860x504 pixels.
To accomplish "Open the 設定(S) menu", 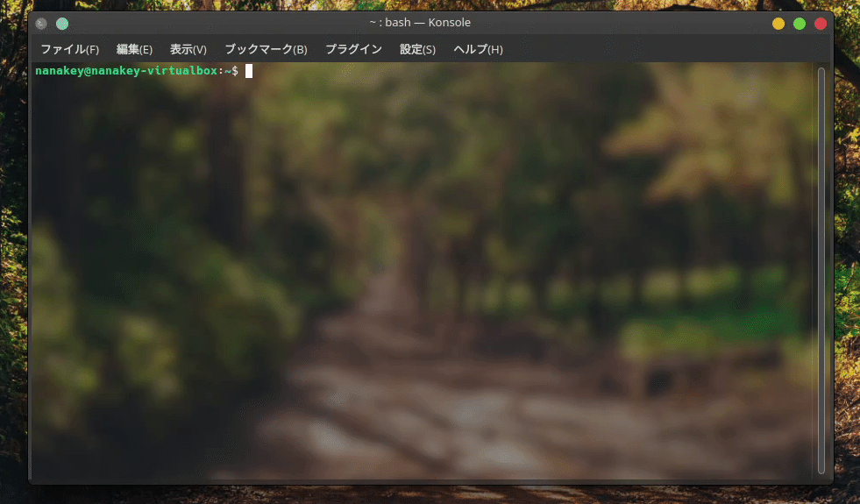I will 417,49.
